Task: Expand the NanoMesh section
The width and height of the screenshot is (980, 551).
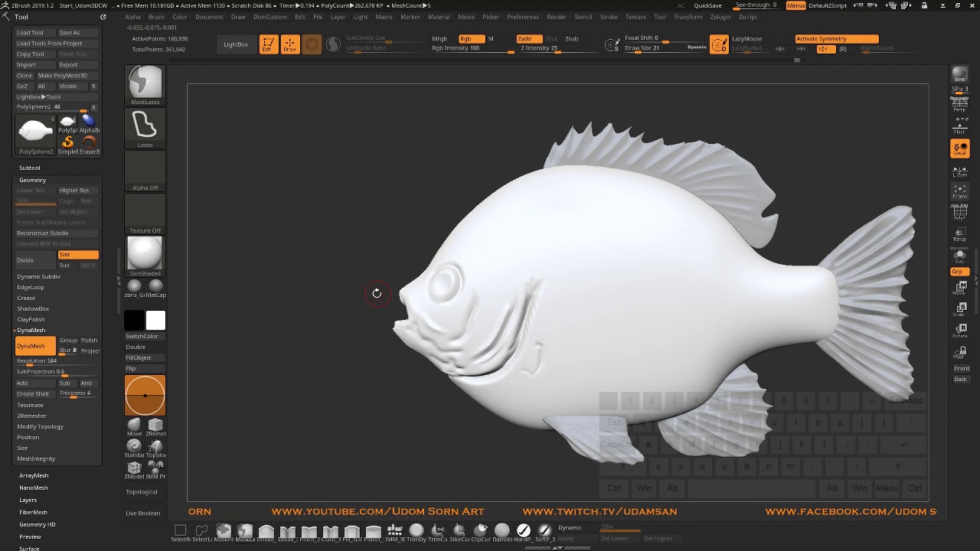Action: pos(34,487)
